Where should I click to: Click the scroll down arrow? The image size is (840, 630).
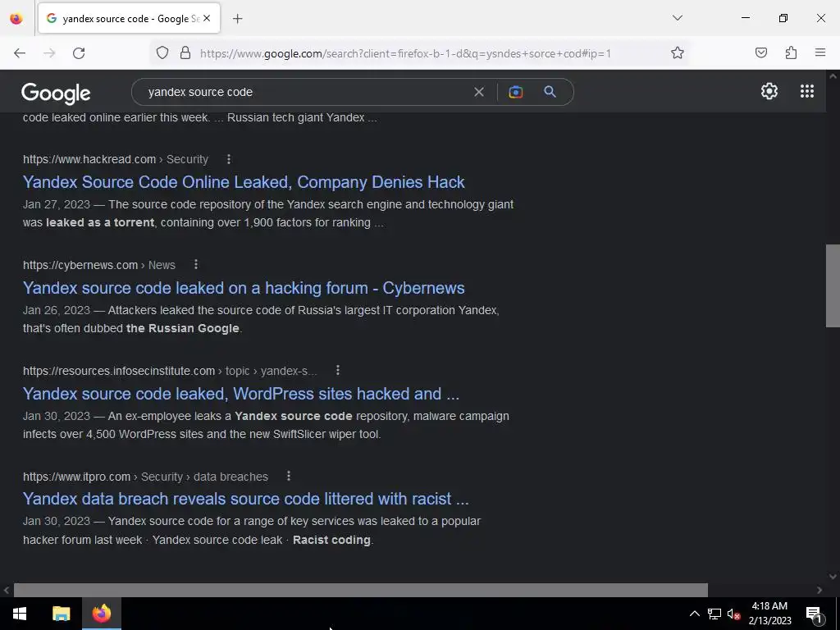(833, 577)
